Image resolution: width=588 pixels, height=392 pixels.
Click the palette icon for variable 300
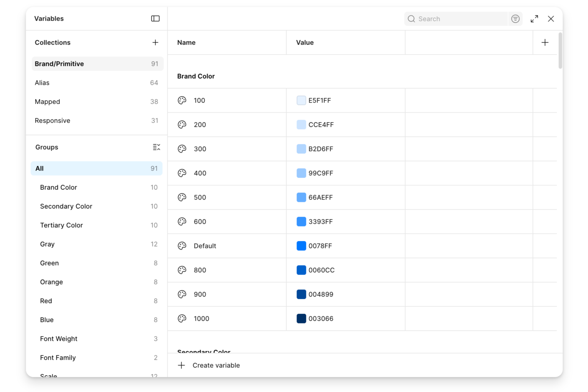tap(182, 149)
